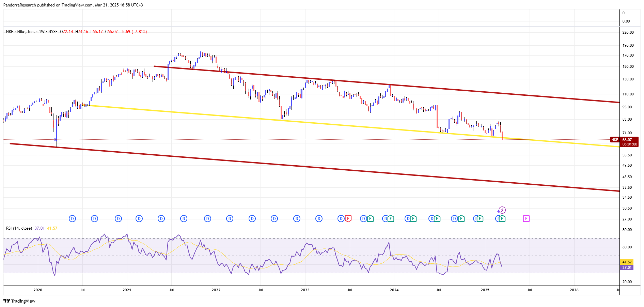Click the open value O72.14
The image size is (644, 307).
[x=66, y=32]
